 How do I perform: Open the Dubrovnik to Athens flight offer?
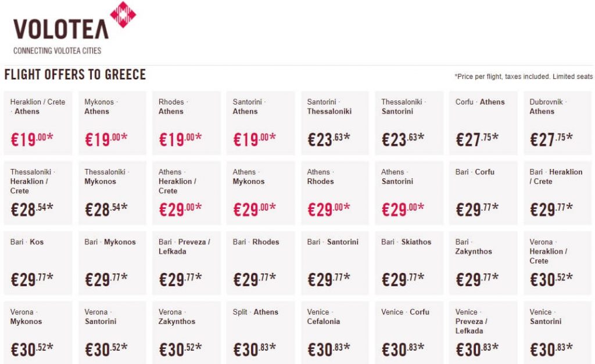(558, 122)
